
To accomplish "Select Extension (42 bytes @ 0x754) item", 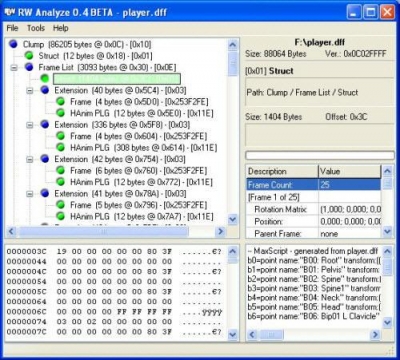I will (x=120, y=159).
